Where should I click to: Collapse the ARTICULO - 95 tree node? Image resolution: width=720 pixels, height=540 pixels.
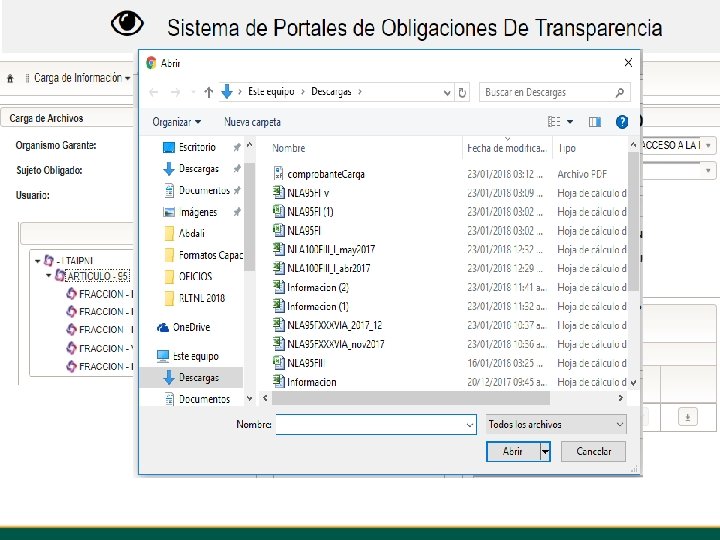(49, 276)
